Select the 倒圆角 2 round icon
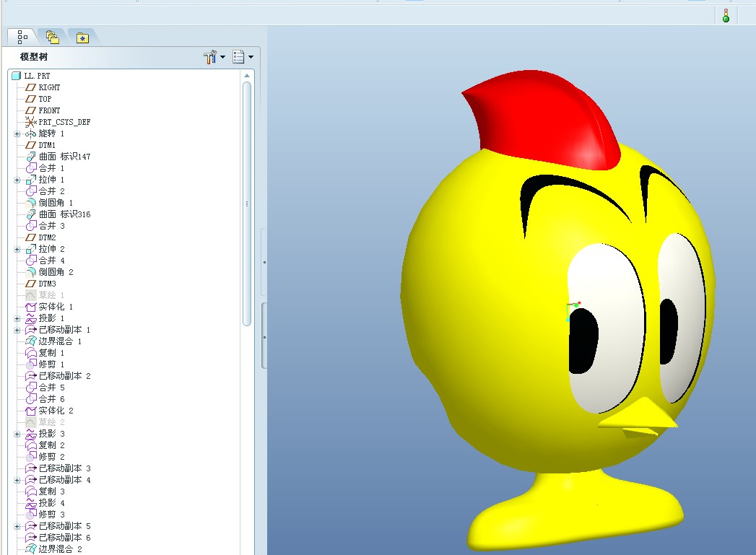The width and height of the screenshot is (756, 555). pyautogui.click(x=31, y=272)
